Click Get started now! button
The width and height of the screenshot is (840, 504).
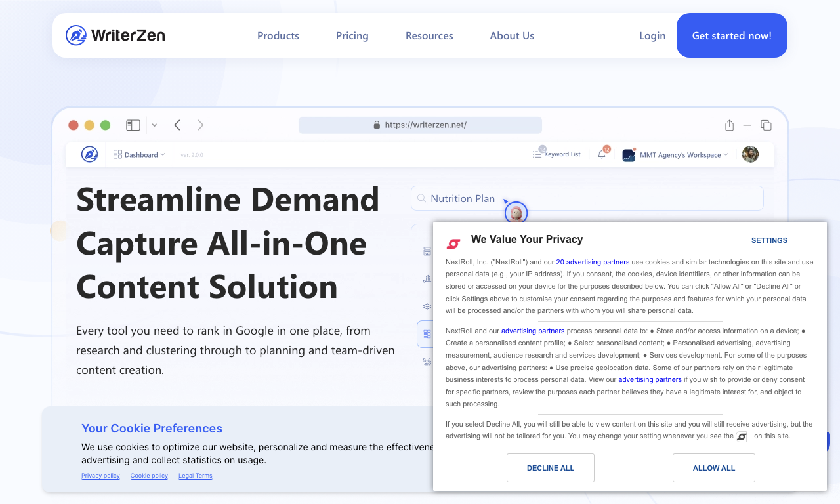(x=732, y=35)
